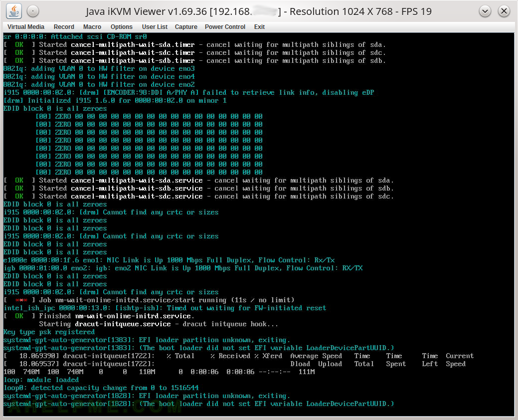Click 'systemd-gpt-auto-generator[1383]: EFI loader' line
The width and height of the screenshot is (518, 420).
[147, 340]
